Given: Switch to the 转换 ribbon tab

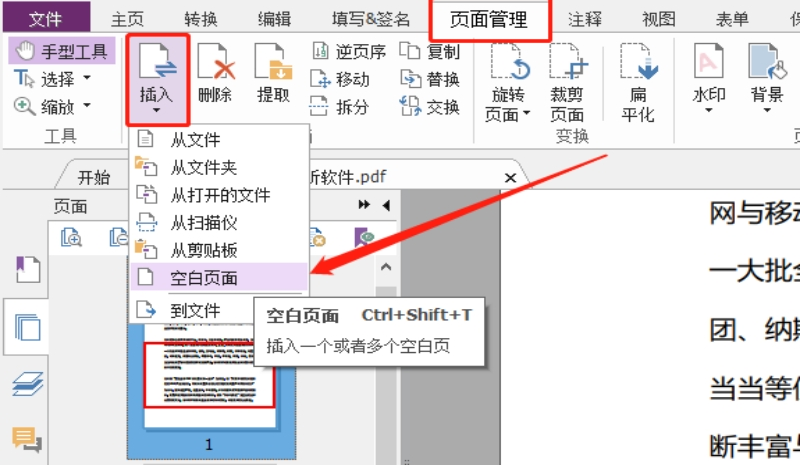Looking at the screenshot, I should [201, 19].
